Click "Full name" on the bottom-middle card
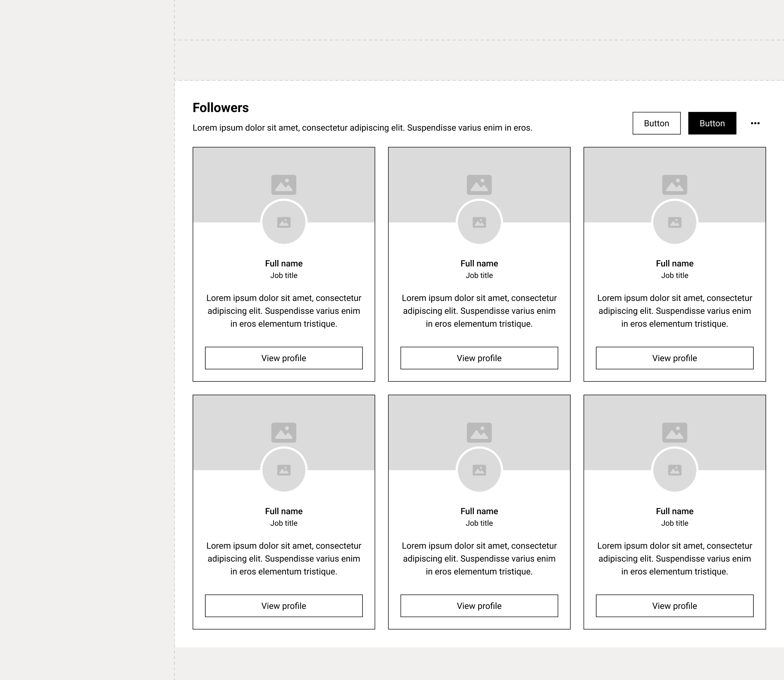Viewport: 784px width, 680px height. (479, 511)
